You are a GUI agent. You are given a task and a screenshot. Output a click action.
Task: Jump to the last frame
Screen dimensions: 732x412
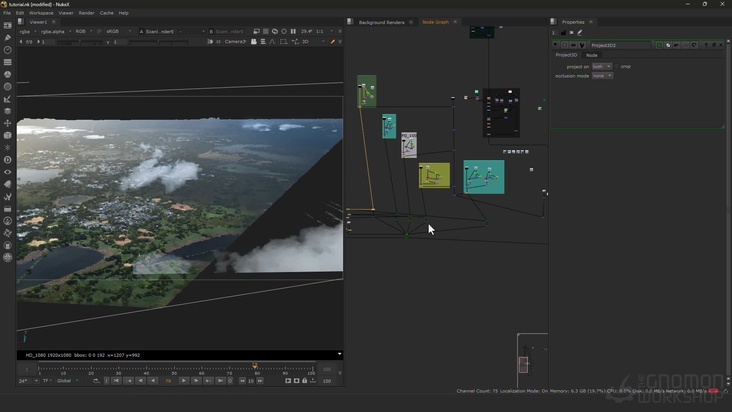pyautogui.click(x=220, y=381)
